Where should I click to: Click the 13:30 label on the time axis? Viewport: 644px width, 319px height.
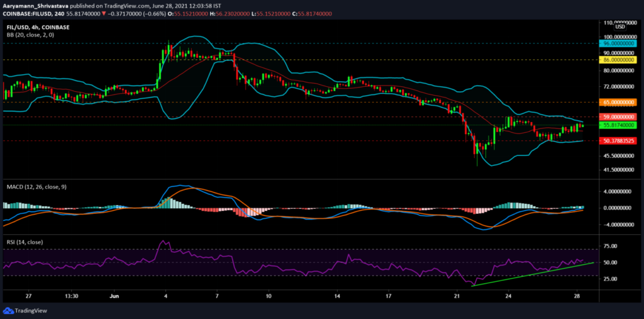coord(71,294)
